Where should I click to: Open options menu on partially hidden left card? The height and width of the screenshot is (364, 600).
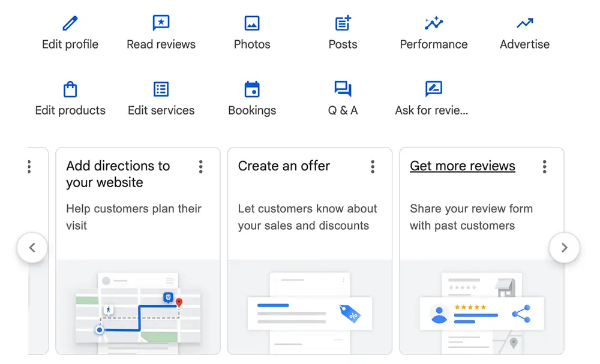point(29,167)
